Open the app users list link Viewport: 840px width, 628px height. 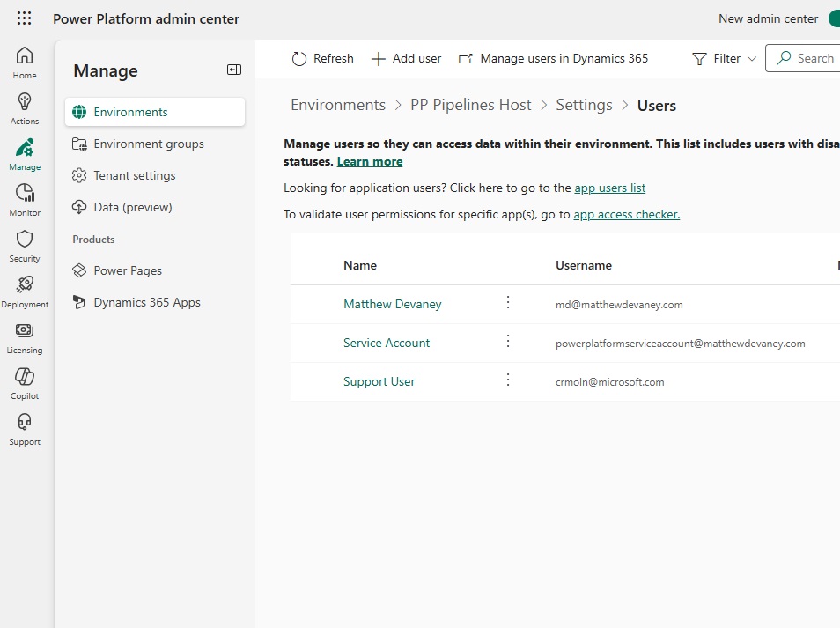pyautogui.click(x=609, y=188)
